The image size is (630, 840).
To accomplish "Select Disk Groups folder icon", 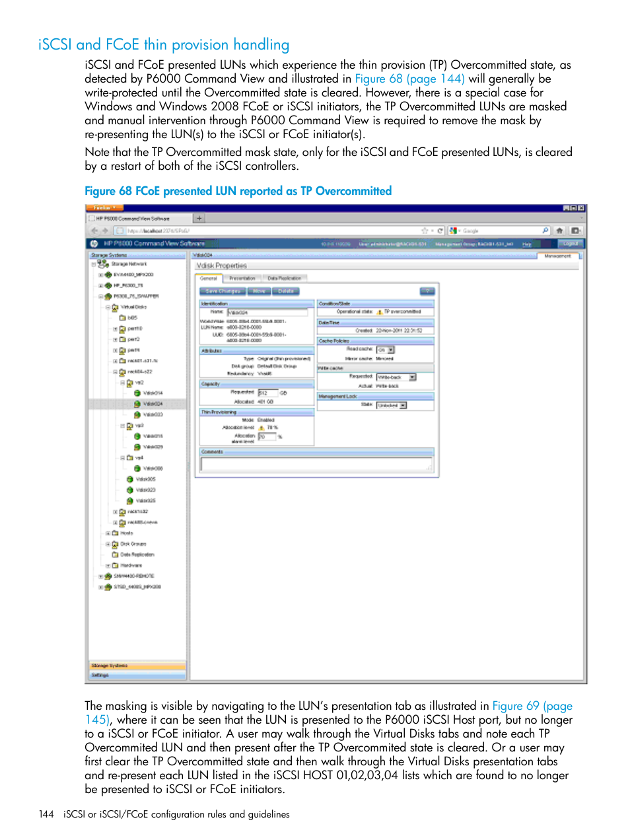I will pos(115,544).
